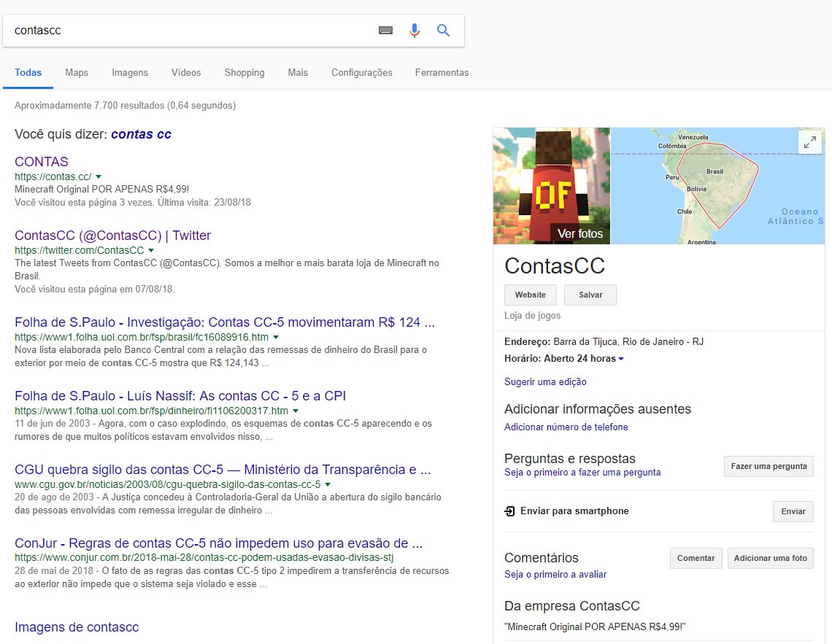Expand the Horário Aberto 24 horas dropdown
This screenshot has width=832, height=644.
pos(621,359)
